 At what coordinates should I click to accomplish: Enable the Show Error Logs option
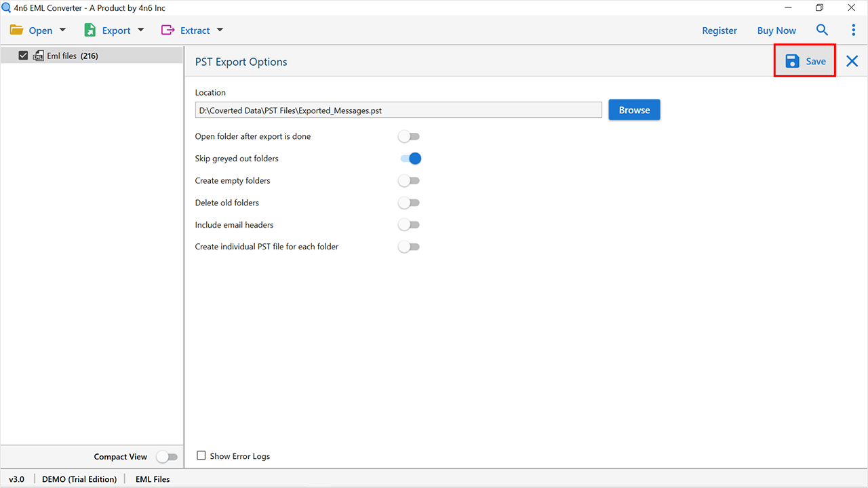(201, 455)
